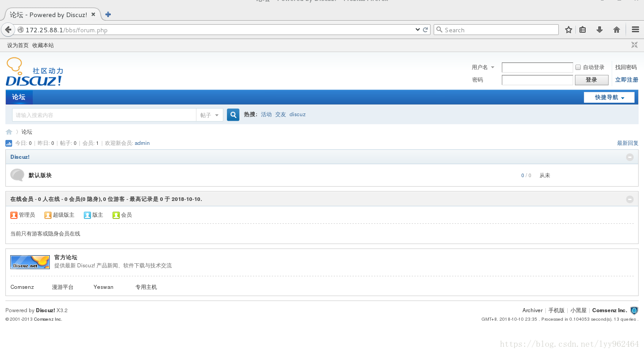Click the 会员 green user group icon

116,215
